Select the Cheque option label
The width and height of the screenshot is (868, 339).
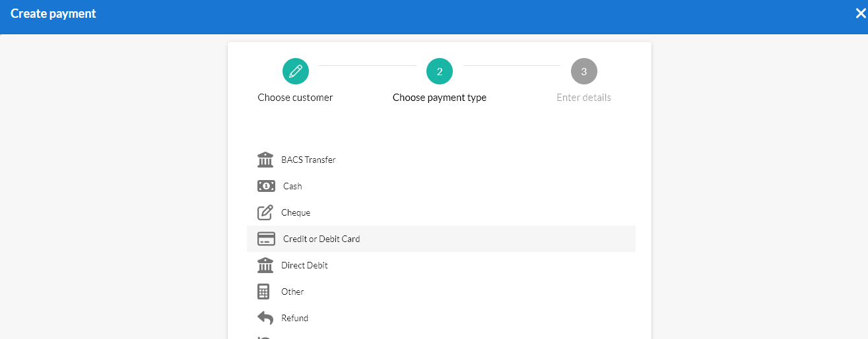click(x=296, y=212)
